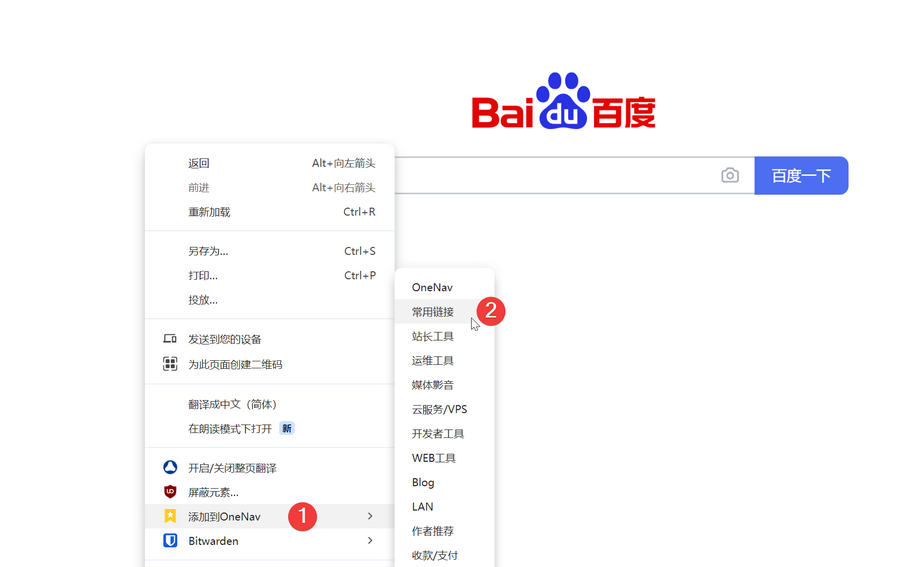Click the Ctrl+S shortcut text
This screenshot has height=567, width=900.
pyautogui.click(x=360, y=251)
